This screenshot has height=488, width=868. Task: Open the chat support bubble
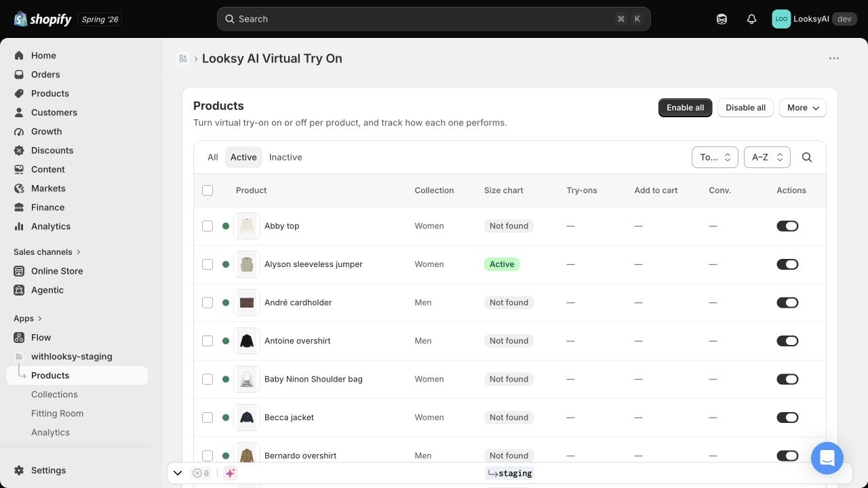[827, 458]
